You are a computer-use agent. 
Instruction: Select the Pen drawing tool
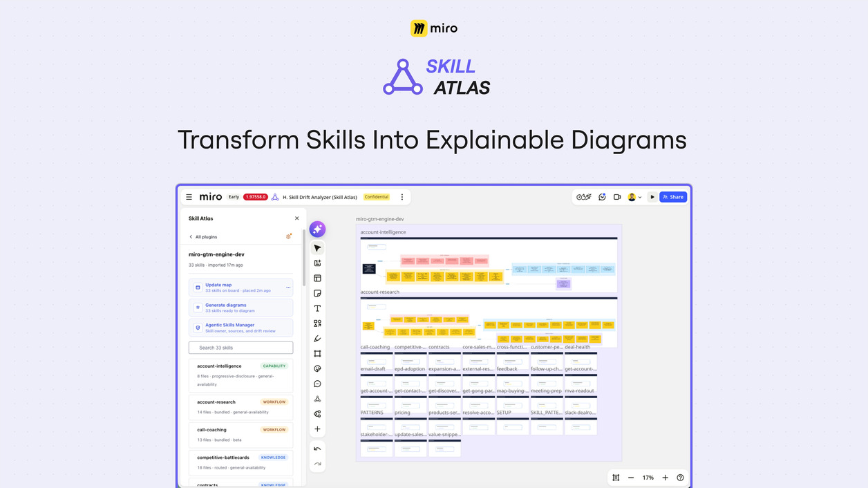[317, 339]
